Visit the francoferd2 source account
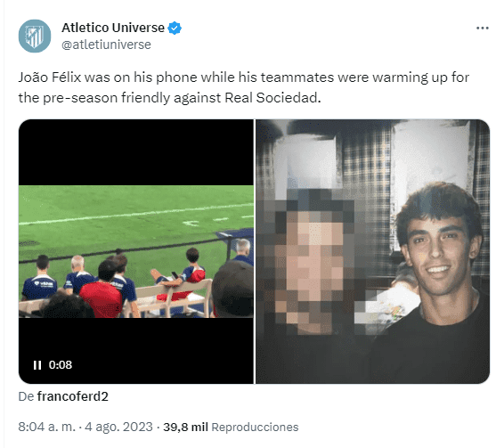Viewport: 504px width, 448px height. (73, 396)
